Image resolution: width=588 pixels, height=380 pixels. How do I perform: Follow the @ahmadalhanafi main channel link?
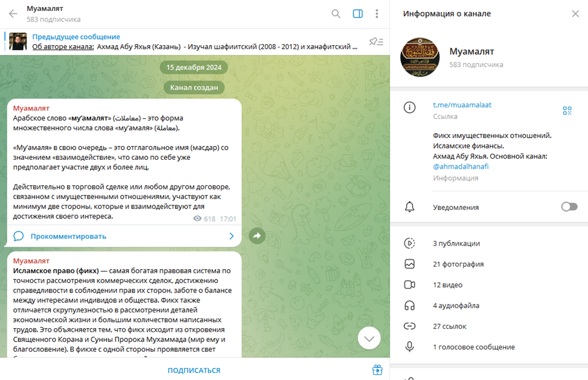(x=461, y=166)
